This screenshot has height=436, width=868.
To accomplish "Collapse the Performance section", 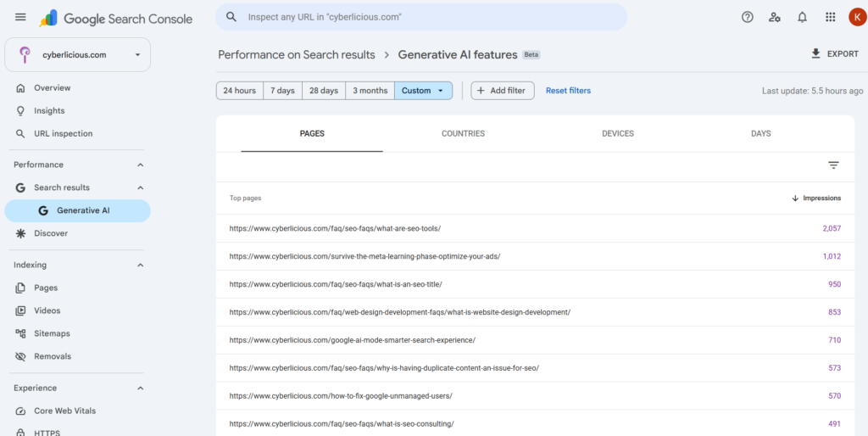I will (x=140, y=165).
